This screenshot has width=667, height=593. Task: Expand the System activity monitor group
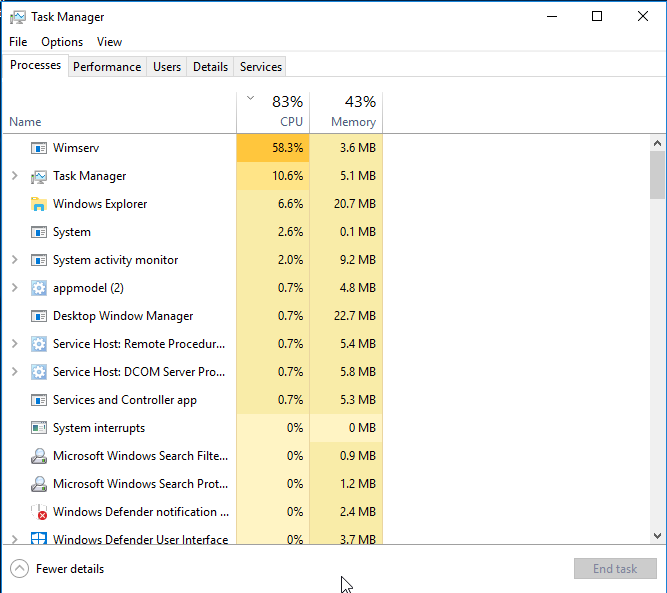click(x=14, y=259)
